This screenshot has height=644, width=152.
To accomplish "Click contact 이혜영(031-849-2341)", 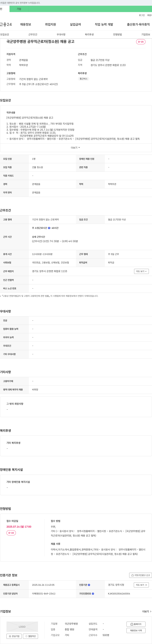I will pyautogui.click(x=44, y=594).
